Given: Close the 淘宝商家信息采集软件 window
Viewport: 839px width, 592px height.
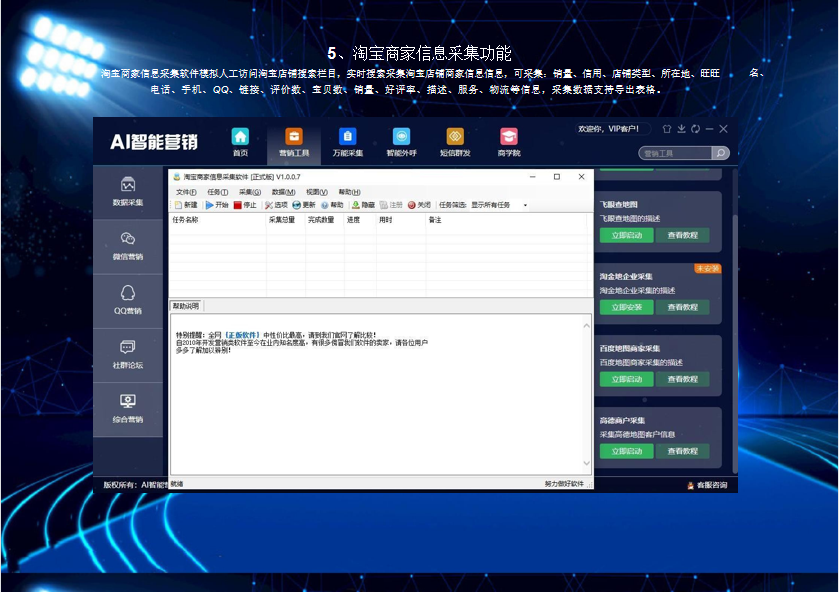Looking at the screenshot, I should tap(582, 177).
